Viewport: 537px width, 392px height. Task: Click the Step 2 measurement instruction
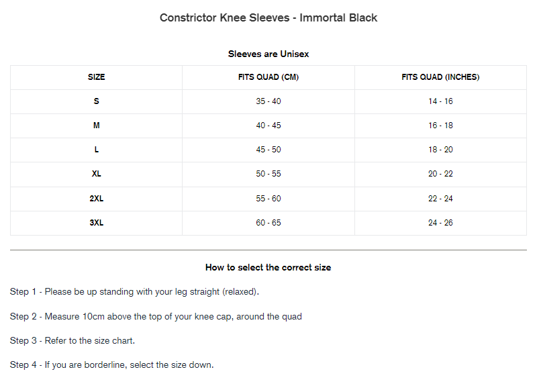tap(156, 316)
